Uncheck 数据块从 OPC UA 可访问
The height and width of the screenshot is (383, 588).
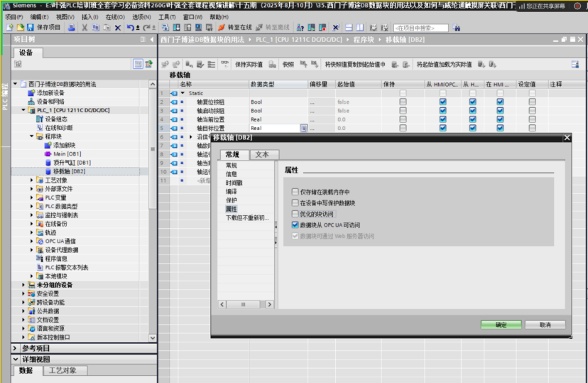click(x=295, y=225)
